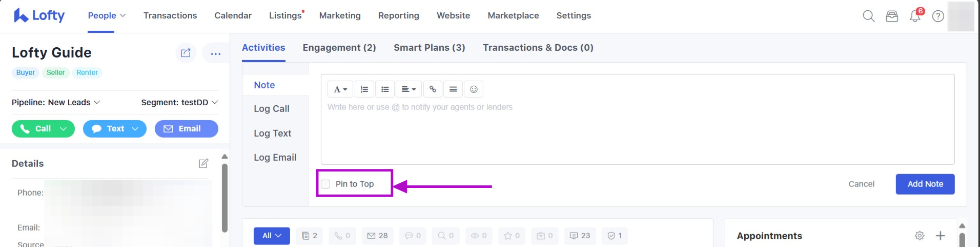Apply numbered list formatting
This screenshot has width=980, height=247.
pyautogui.click(x=364, y=89)
